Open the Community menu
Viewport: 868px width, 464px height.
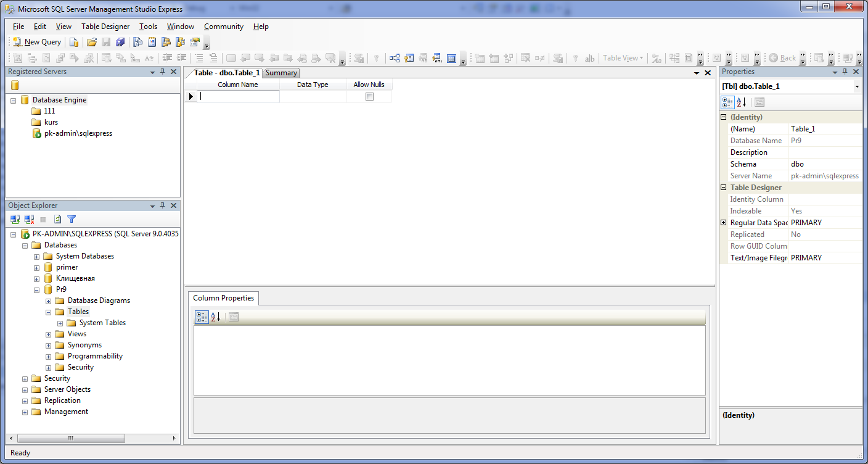[224, 27]
